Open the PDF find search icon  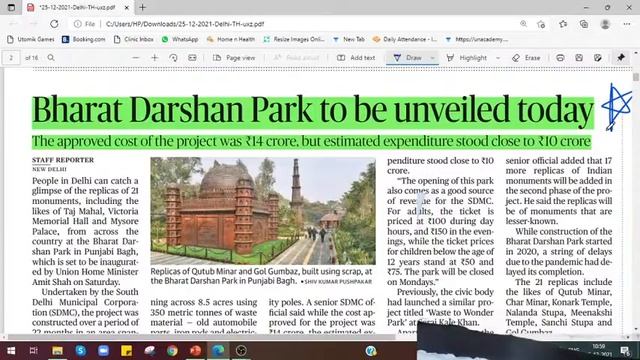(51, 58)
